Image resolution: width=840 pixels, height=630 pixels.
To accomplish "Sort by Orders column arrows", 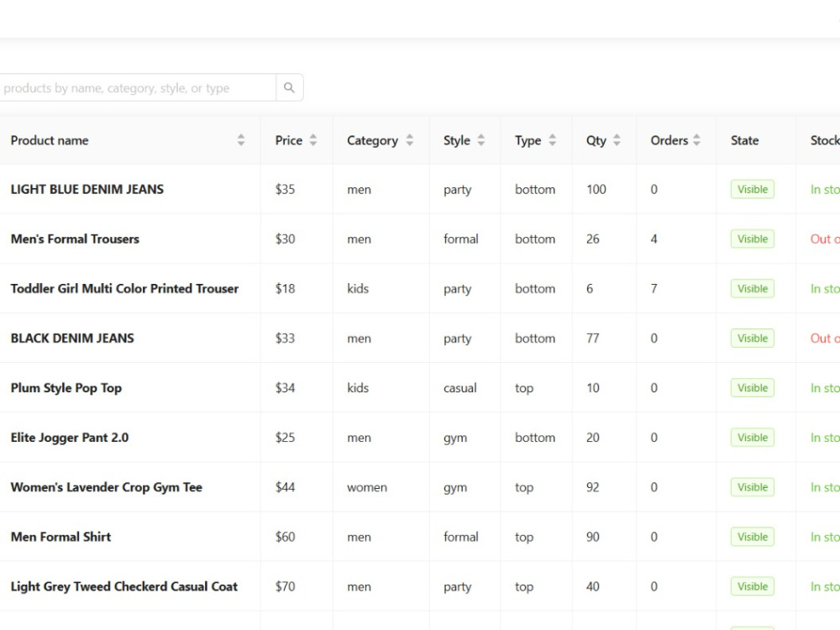I will point(696,140).
